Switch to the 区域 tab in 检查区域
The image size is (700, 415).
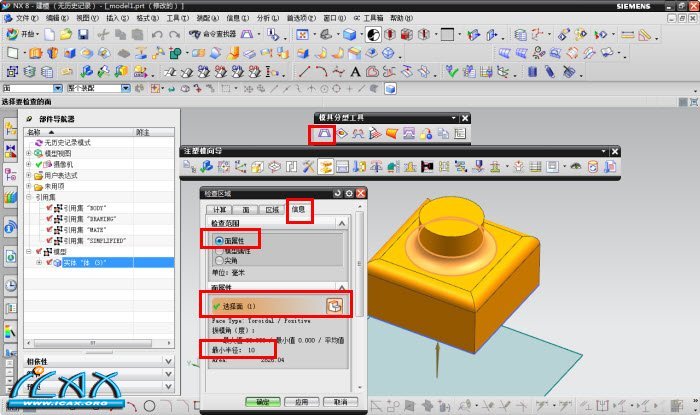tap(272, 209)
